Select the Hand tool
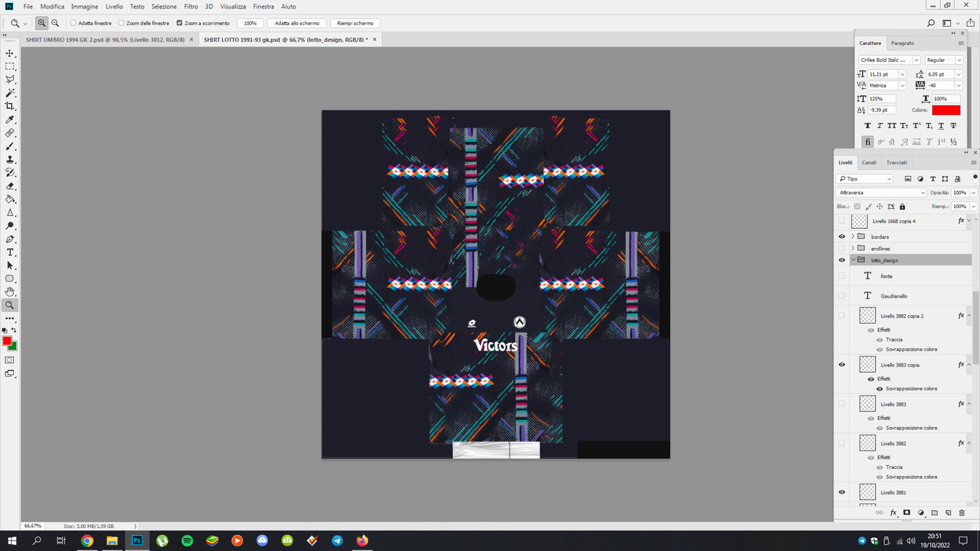This screenshot has width=980, height=551. pos(10,292)
